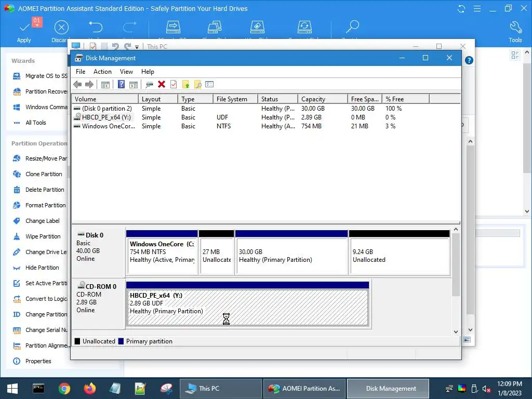
Task: Click the key-shaped Register icon in AOMEI
Action: (x=353, y=27)
